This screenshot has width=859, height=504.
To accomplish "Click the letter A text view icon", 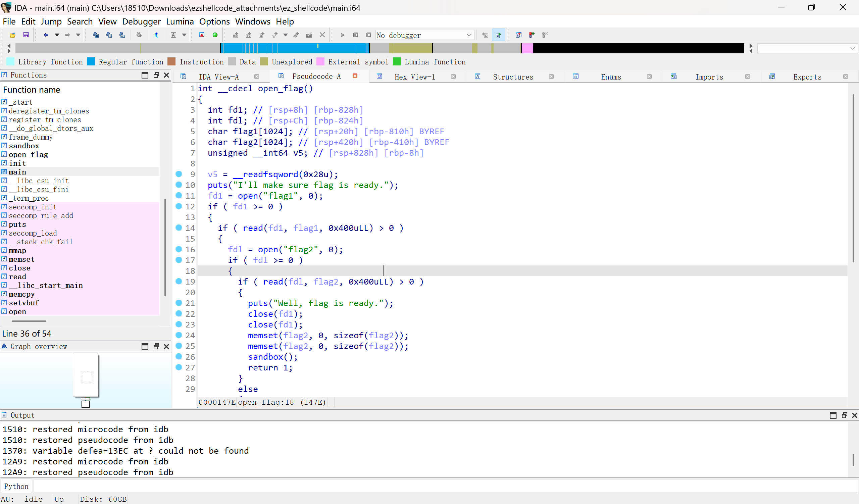I will coord(173,35).
